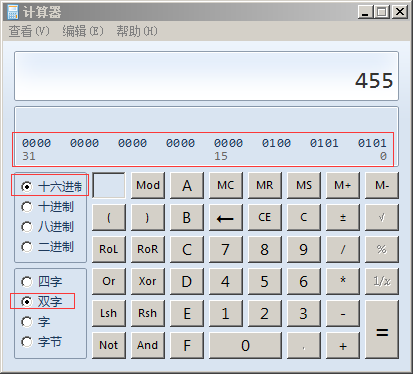Click the number 6 button
This screenshot has width=413, height=374.
(x=304, y=281)
